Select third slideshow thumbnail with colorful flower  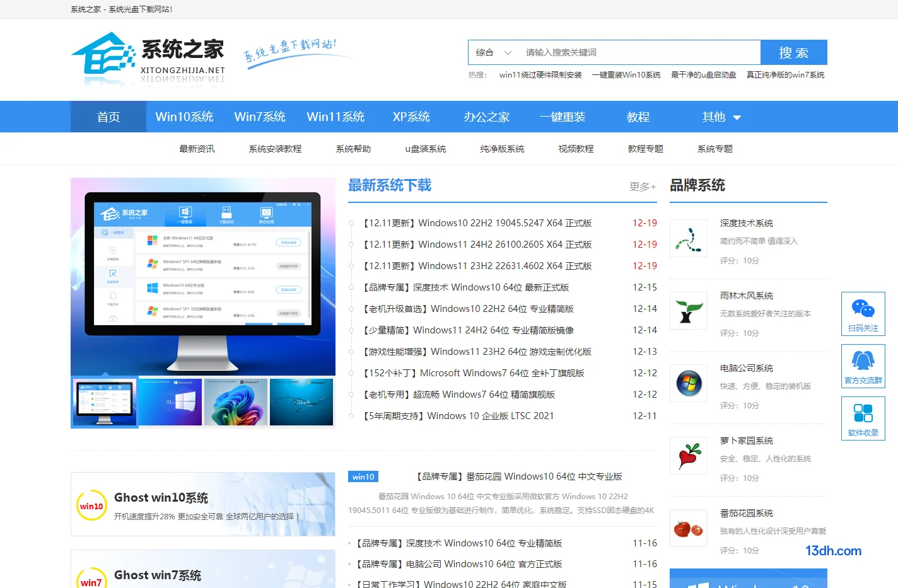point(236,402)
